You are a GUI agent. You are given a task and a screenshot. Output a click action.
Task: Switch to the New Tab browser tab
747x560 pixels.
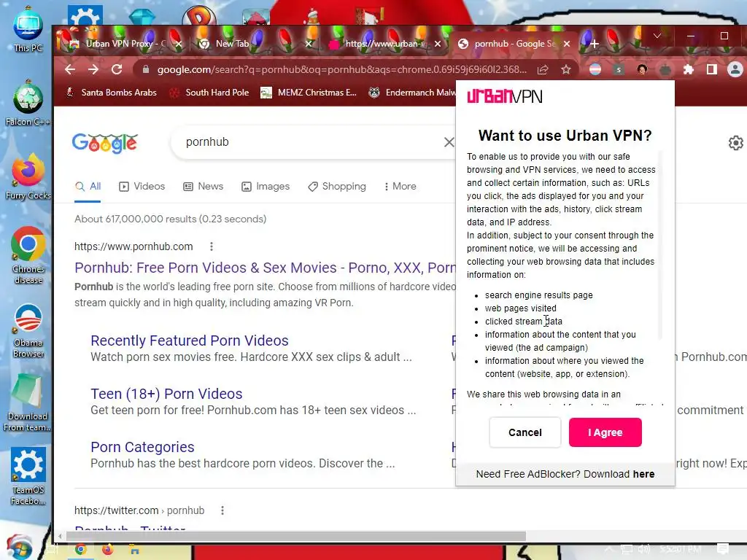point(232,44)
